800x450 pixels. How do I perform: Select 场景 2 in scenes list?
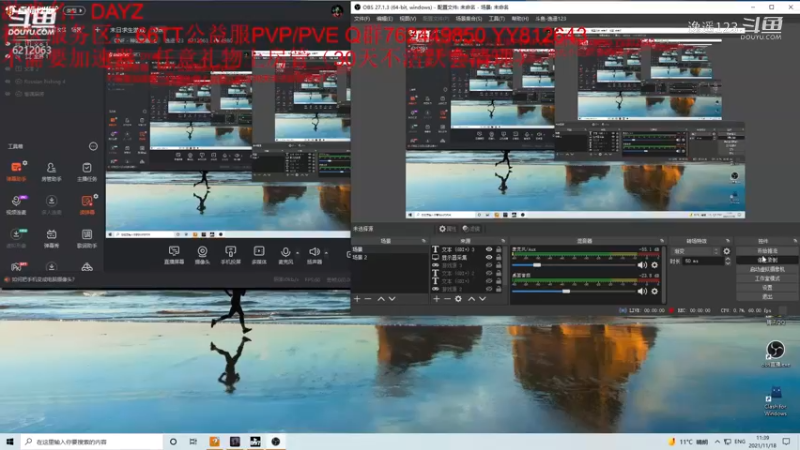[x=390, y=257]
